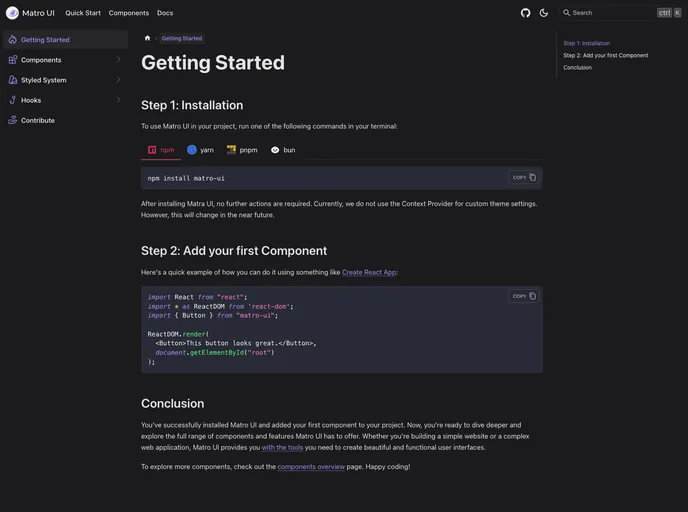
Task: Copy the npm install command
Action: (x=524, y=177)
